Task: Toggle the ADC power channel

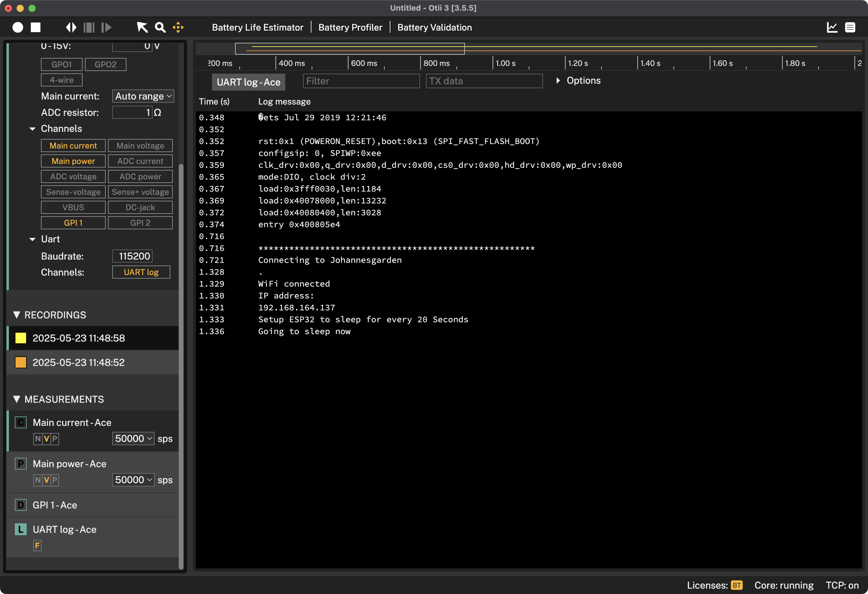Action: click(x=140, y=176)
